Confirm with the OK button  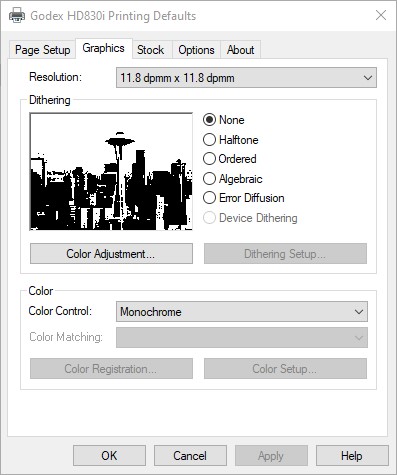(x=109, y=456)
